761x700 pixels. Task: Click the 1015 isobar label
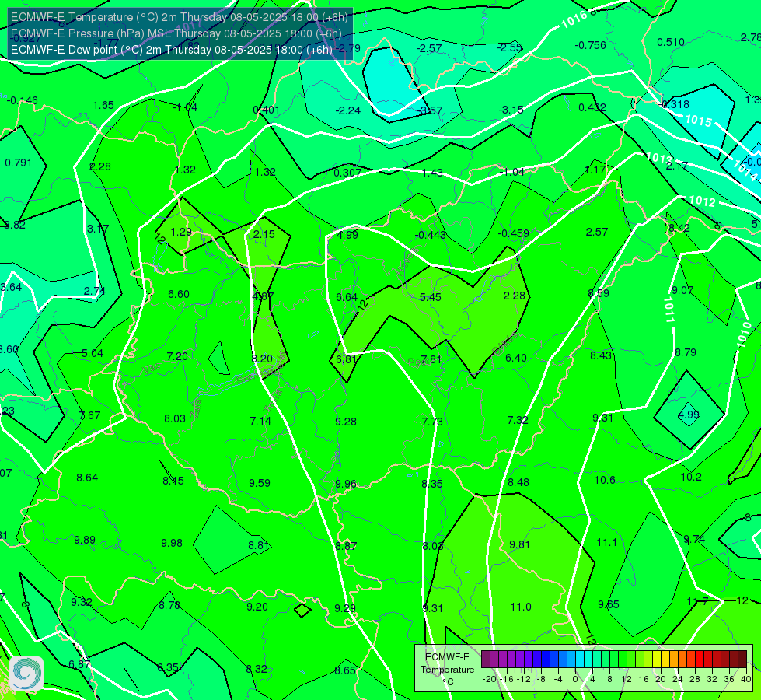pyautogui.click(x=698, y=120)
